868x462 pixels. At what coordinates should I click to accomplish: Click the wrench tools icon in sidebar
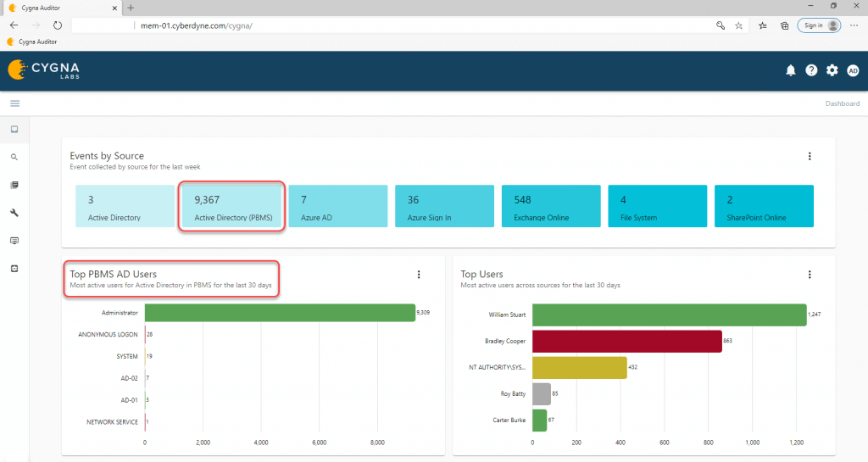tap(14, 212)
